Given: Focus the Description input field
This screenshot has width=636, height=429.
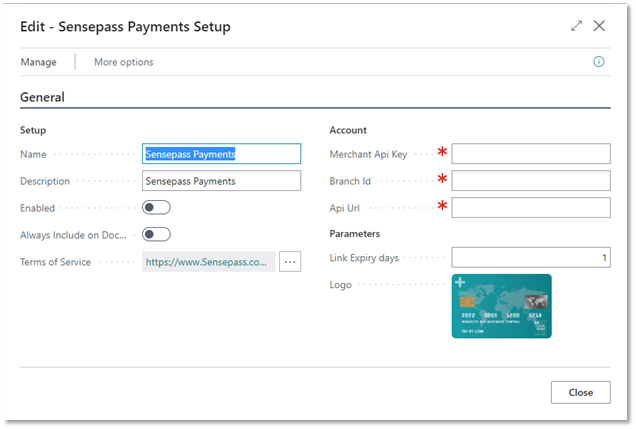Looking at the screenshot, I should click(221, 181).
